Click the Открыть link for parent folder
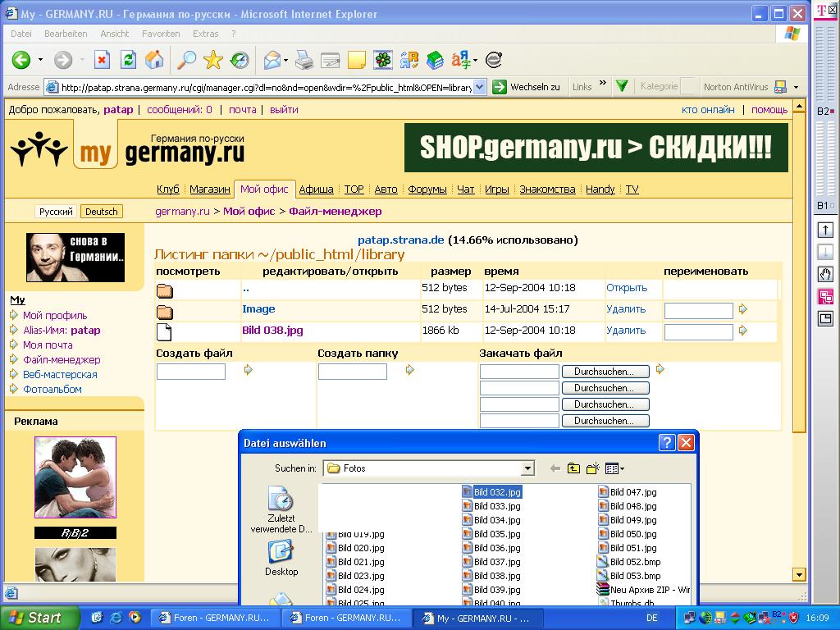The image size is (840, 630). (627, 288)
